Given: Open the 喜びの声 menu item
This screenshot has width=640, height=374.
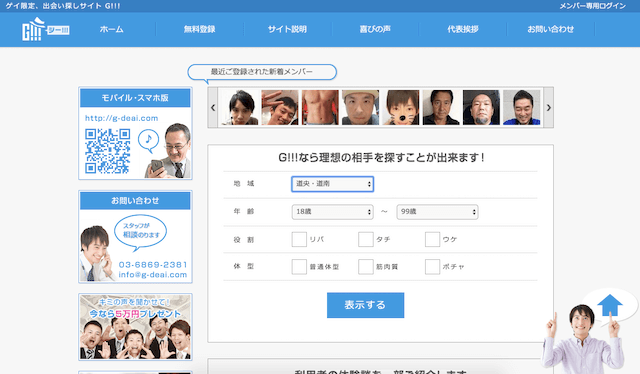Looking at the screenshot, I should [x=375, y=29].
